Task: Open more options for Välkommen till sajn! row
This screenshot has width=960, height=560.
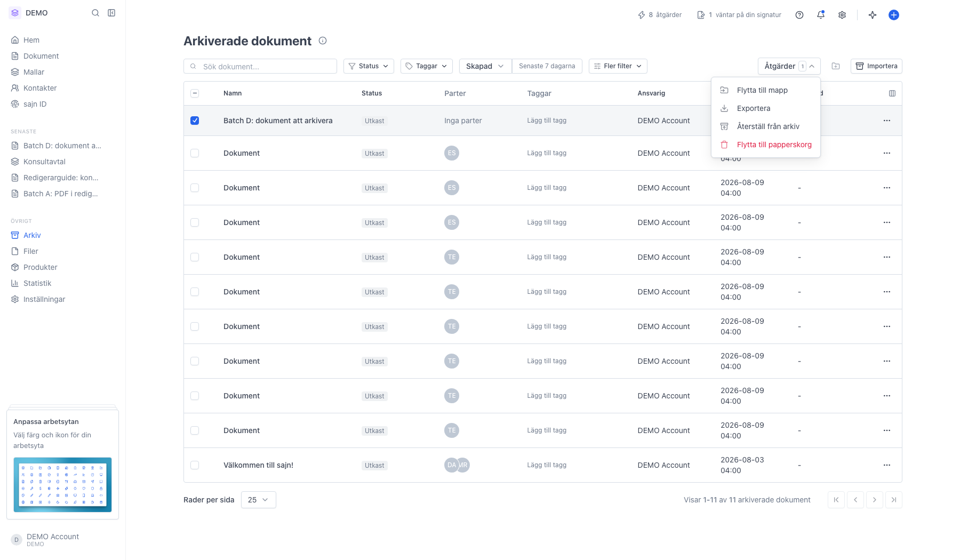Action: tap(887, 465)
